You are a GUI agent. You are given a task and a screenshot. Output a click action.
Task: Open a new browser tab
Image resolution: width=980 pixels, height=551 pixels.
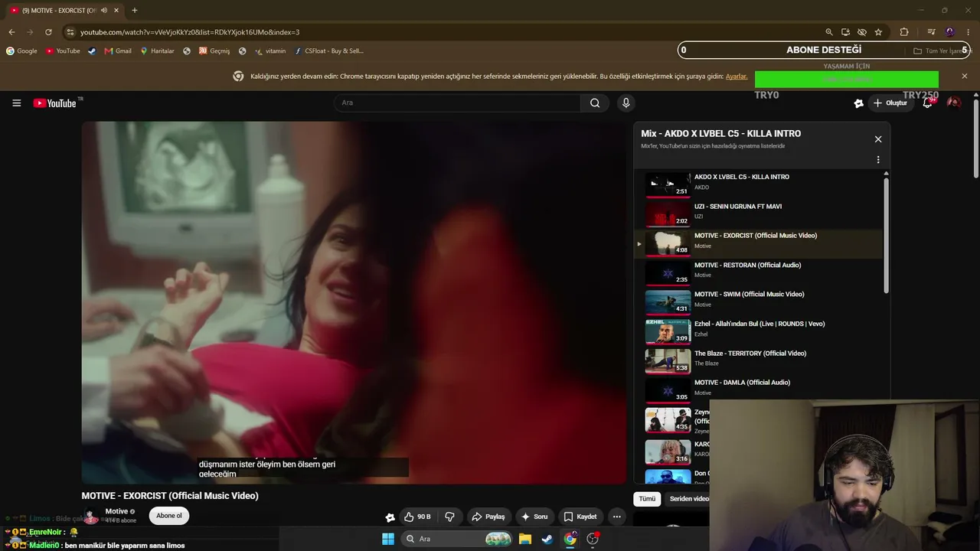coord(135,11)
